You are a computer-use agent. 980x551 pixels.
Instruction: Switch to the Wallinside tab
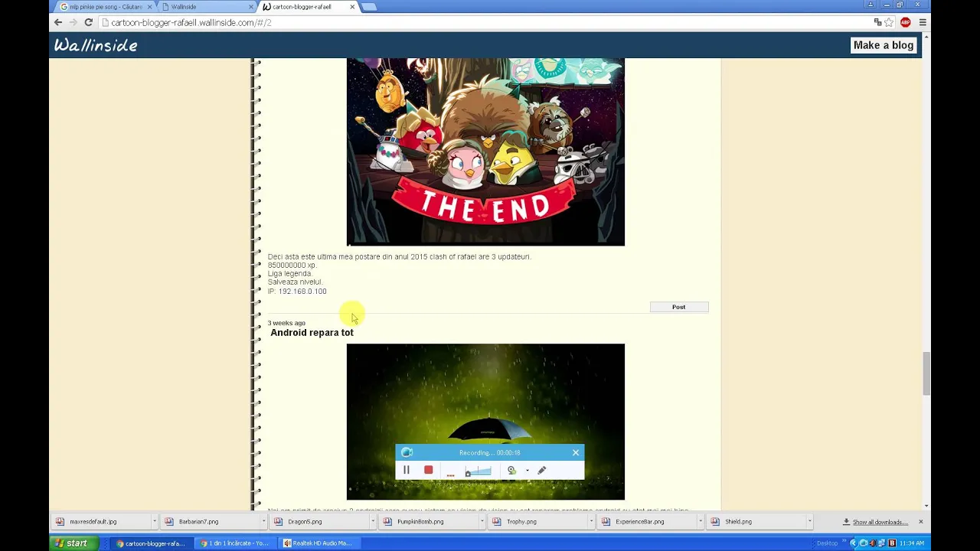[207, 7]
